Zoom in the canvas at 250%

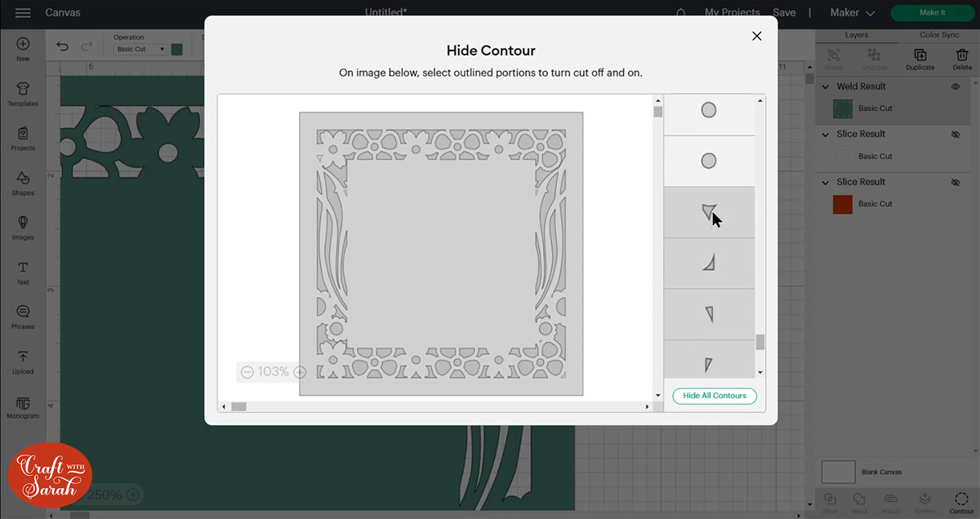[133, 495]
